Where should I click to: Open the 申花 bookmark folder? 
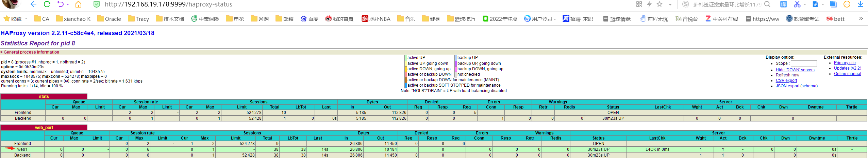(235, 19)
